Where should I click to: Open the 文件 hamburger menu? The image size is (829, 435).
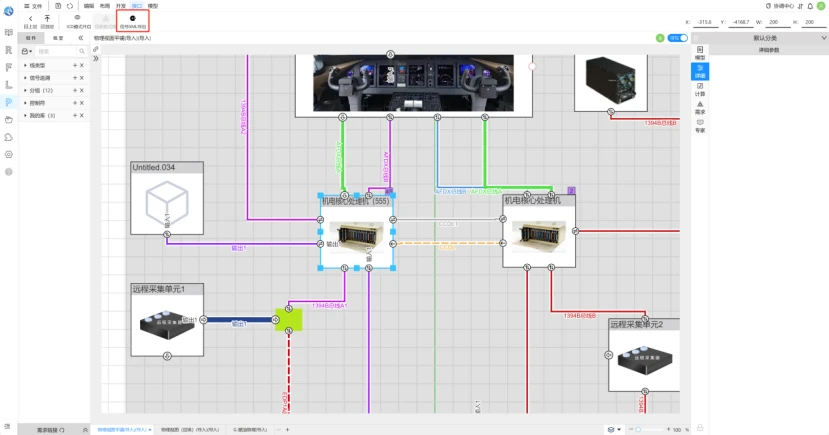tap(33, 6)
